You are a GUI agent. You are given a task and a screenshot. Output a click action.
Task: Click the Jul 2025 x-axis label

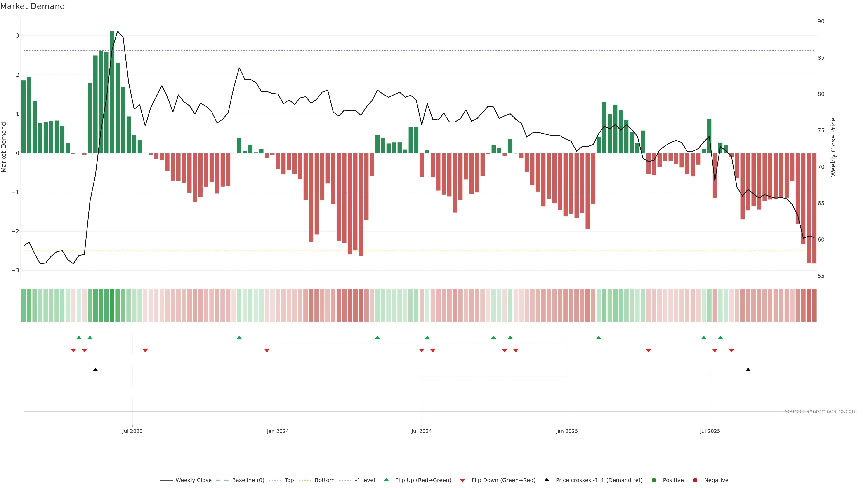click(x=710, y=431)
